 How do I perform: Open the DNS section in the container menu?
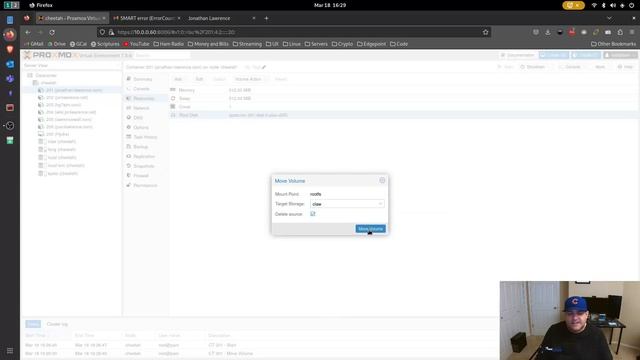tap(138, 118)
